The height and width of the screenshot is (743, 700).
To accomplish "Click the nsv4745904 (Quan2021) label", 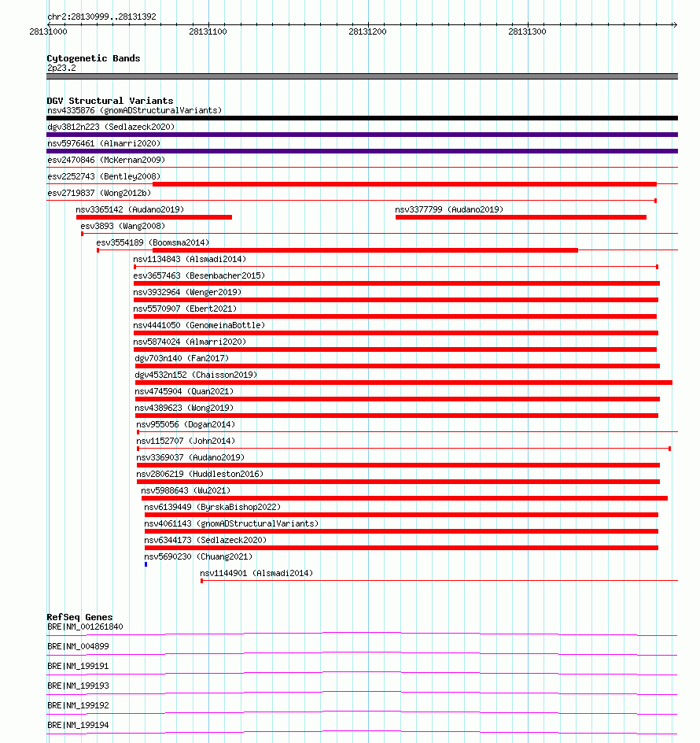I will [x=184, y=392].
